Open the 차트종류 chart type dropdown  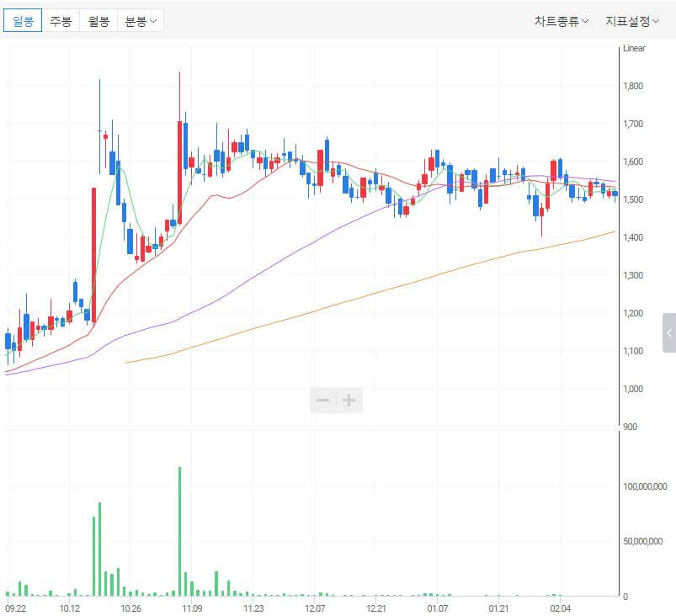pos(562,21)
